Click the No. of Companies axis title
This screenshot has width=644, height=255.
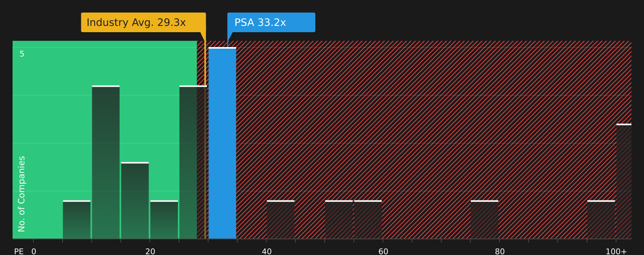22,194
